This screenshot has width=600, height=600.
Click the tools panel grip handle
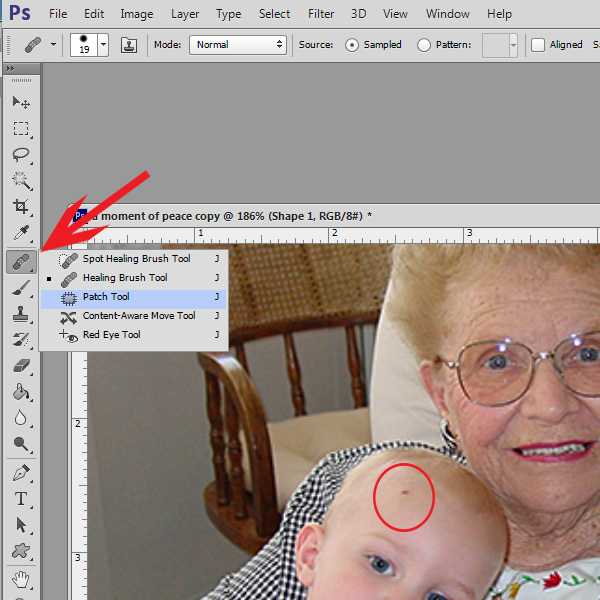[x=21, y=80]
